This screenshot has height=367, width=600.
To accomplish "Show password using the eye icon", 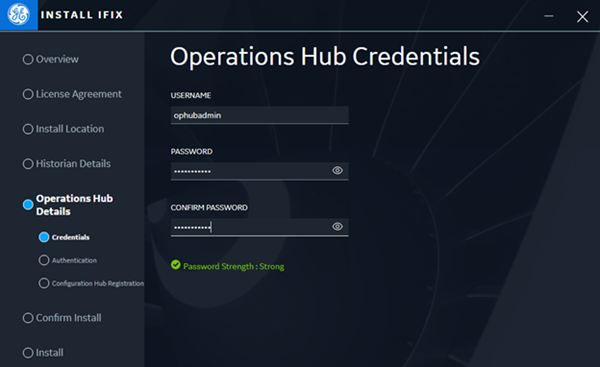I will pyautogui.click(x=337, y=170).
